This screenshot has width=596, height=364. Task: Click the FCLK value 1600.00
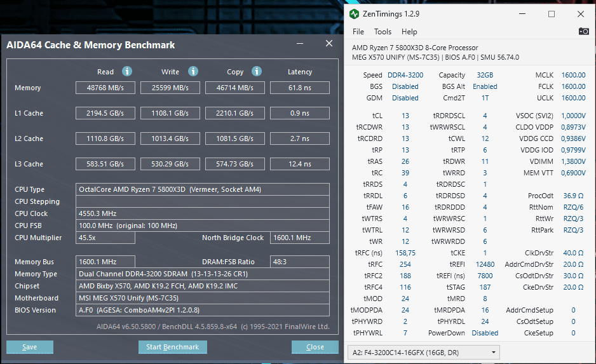[573, 86]
